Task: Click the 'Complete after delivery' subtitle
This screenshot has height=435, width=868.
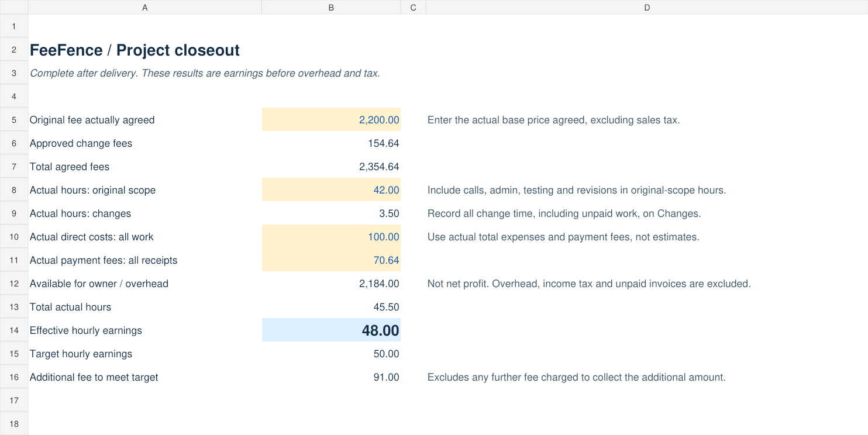Action: point(205,73)
